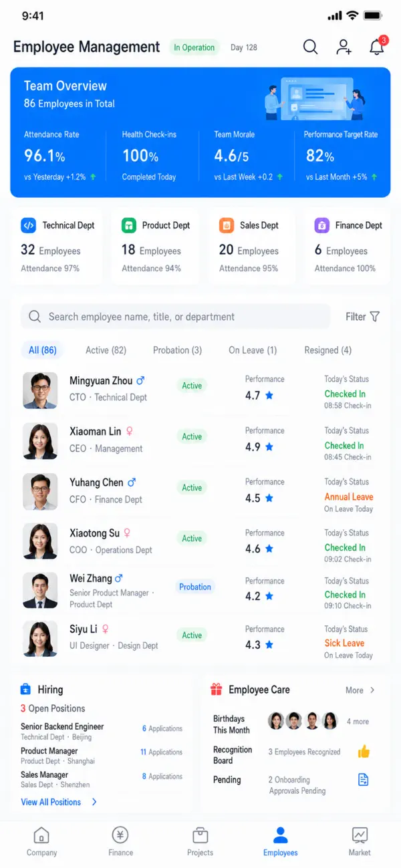Click '2 Onboarding Approvals Pending' text
Image resolution: width=401 pixels, height=868 pixels.
tap(297, 785)
